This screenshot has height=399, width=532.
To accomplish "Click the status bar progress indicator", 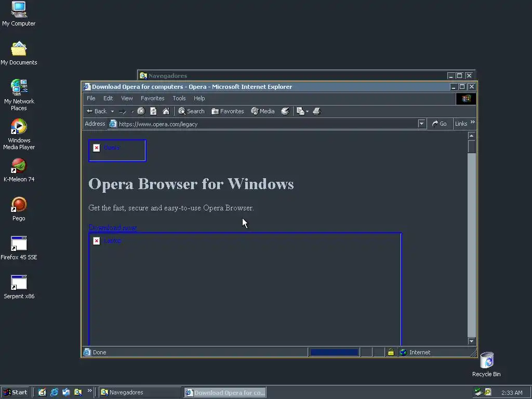I will [x=334, y=352].
